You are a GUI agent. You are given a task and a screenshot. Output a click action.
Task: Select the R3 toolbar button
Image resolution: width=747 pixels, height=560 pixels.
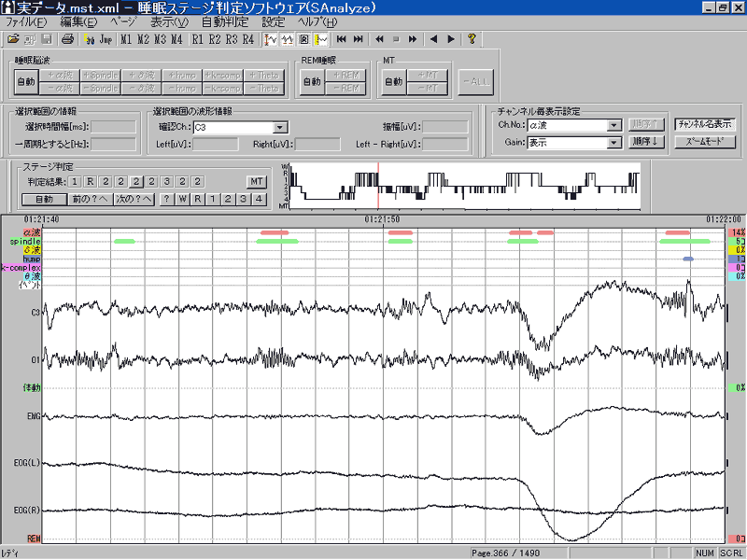232,39
